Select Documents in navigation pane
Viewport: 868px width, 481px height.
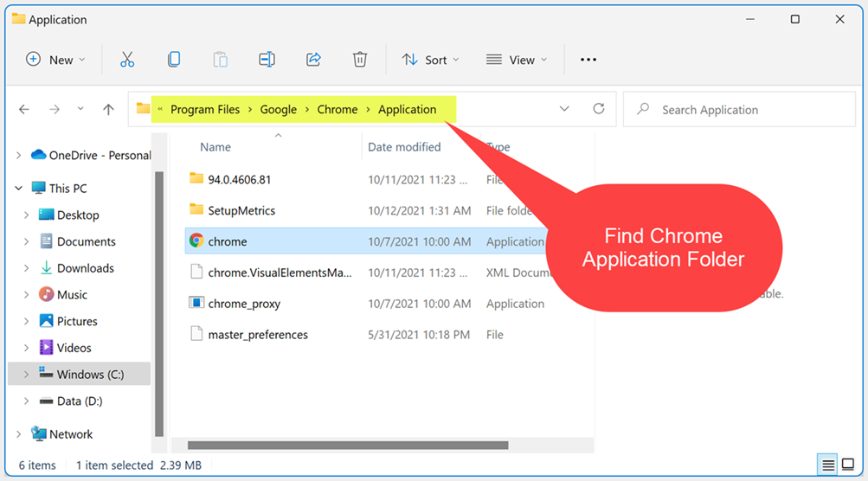tap(87, 241)
